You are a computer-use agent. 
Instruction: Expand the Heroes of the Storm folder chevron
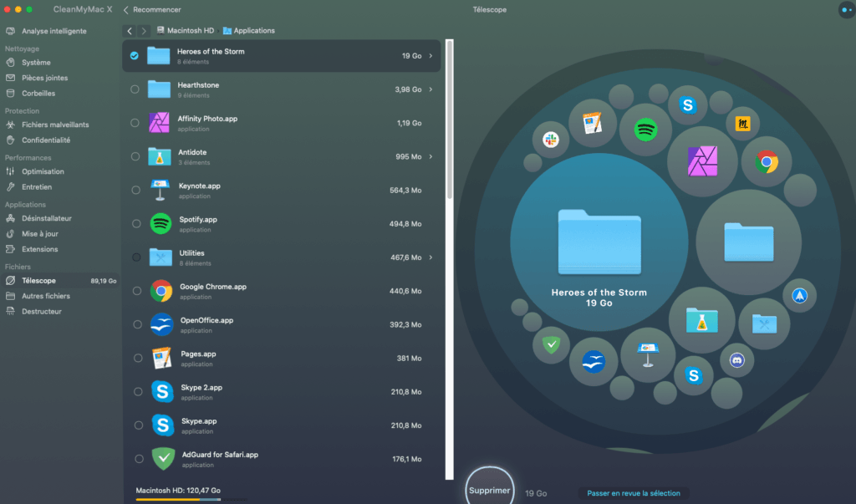pos(431,56)
